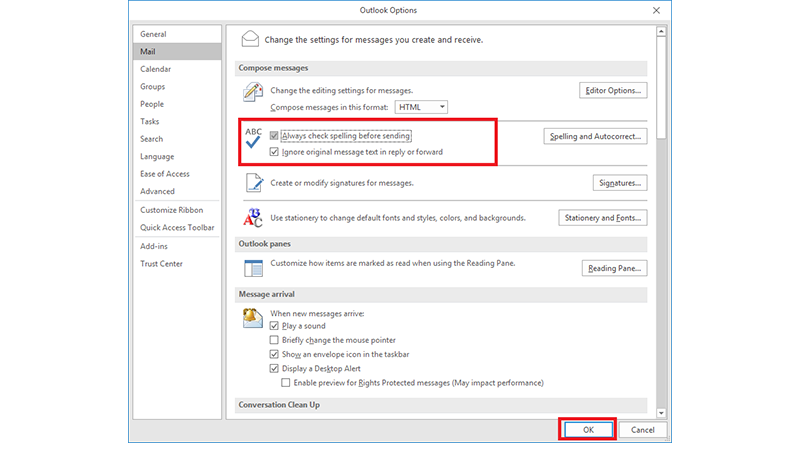Open the message format HTML dropdown

pyautogui.click(x=421, y=107)
